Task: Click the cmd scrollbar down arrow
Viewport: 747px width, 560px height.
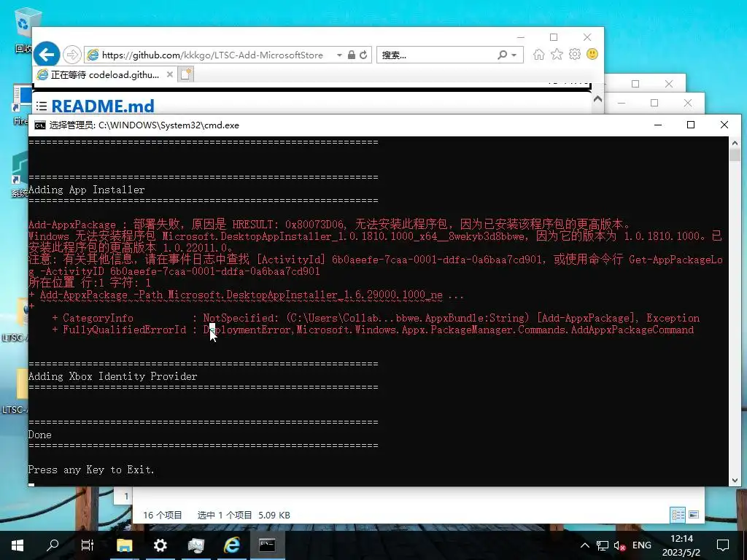Action: tap(735, 481)
